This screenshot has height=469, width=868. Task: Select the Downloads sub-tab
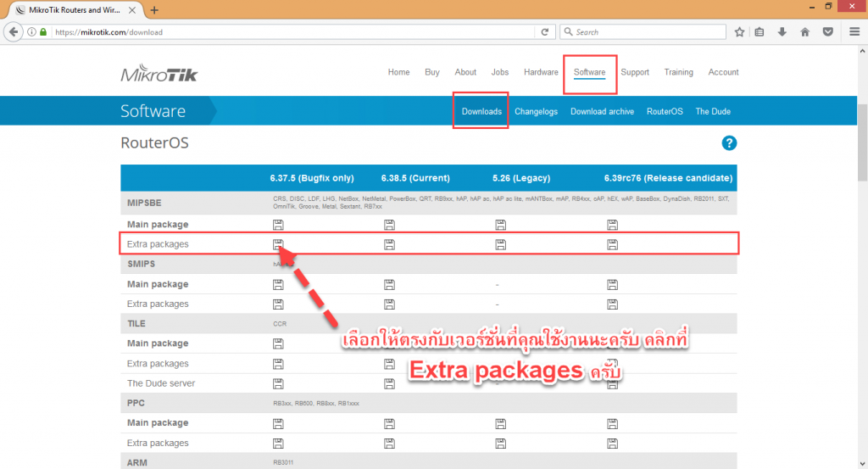pyautogui.click(x=481, y=111)
